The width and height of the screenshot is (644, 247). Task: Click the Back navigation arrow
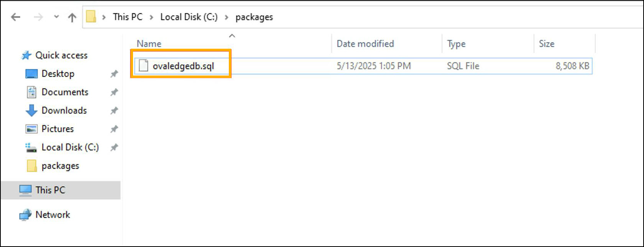click(16, 17)
